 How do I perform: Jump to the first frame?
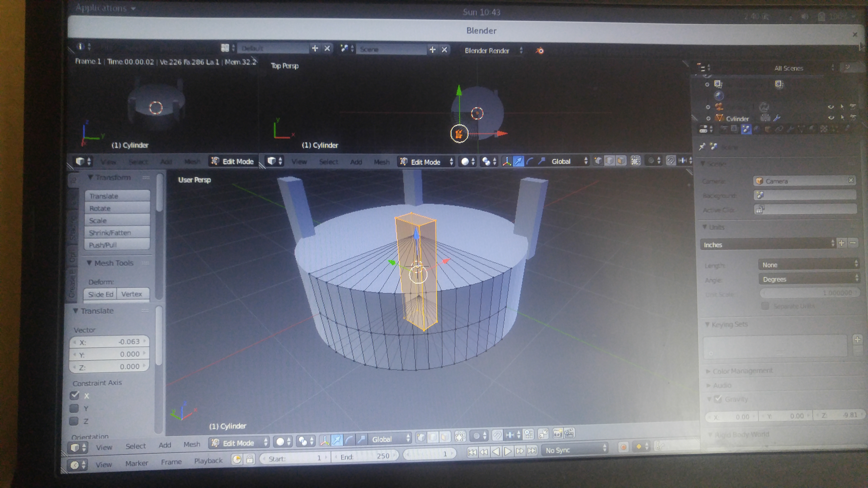click(472, 452)
